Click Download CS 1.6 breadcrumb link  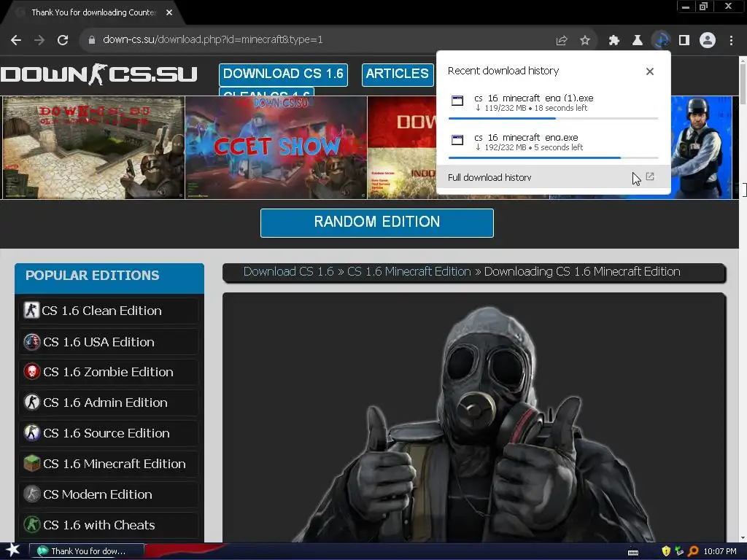click(x=288, y=271)
